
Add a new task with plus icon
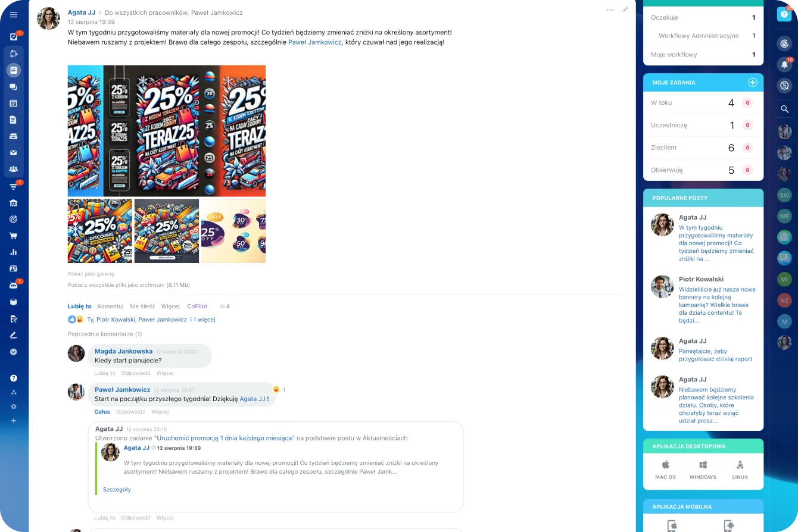(753, 83)
